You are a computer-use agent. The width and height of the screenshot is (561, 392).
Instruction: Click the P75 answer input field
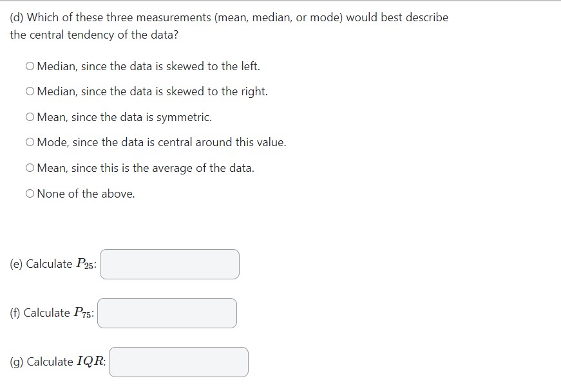click(167, 313)
